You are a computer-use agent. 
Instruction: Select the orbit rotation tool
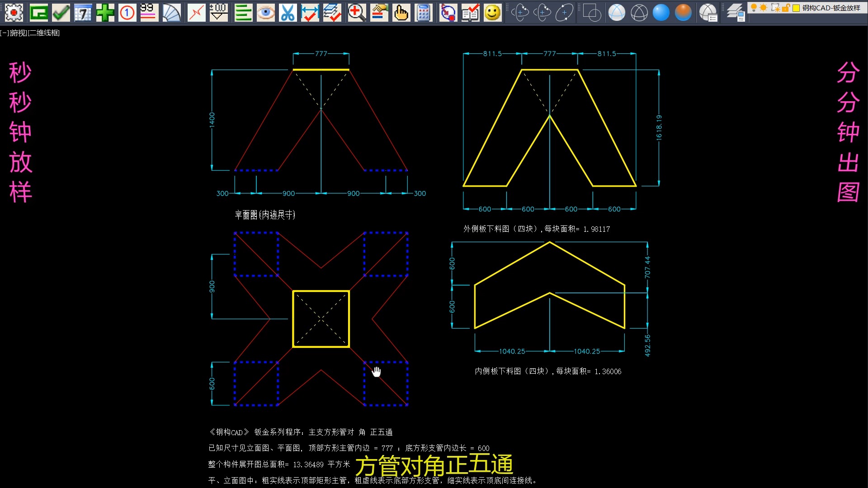[520, 12]
